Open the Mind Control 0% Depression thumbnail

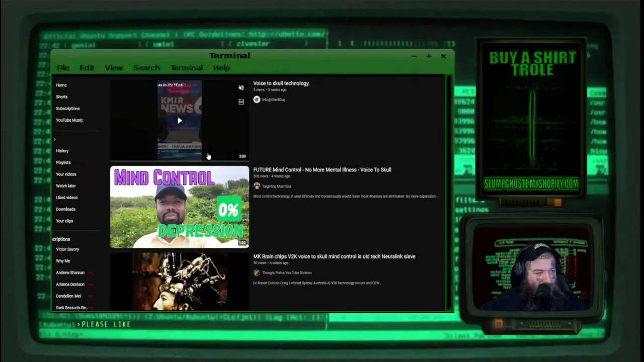pyautogui.click(x=180, y=207)
